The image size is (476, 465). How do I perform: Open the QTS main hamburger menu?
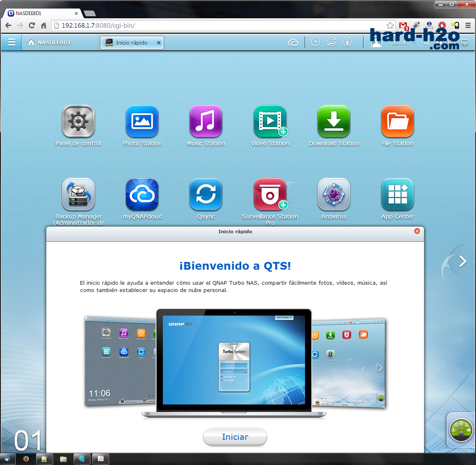(11, 42)
